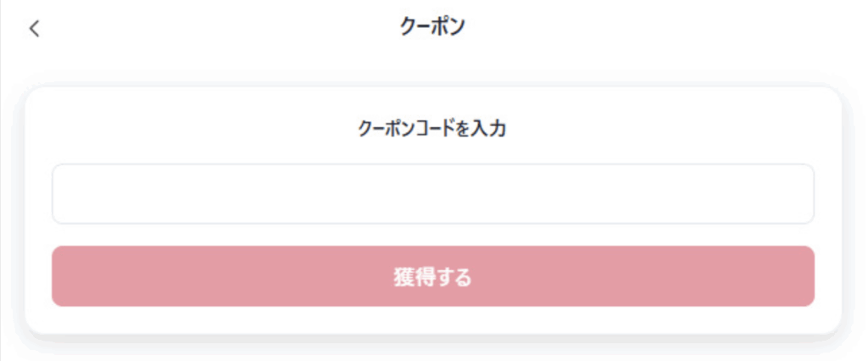Click the 獲得する button

(432, 276)
